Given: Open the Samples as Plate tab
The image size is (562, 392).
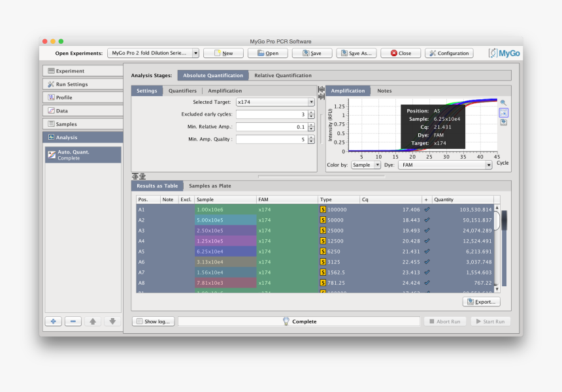Looking at the screenshot, I should tap(210, 186).
